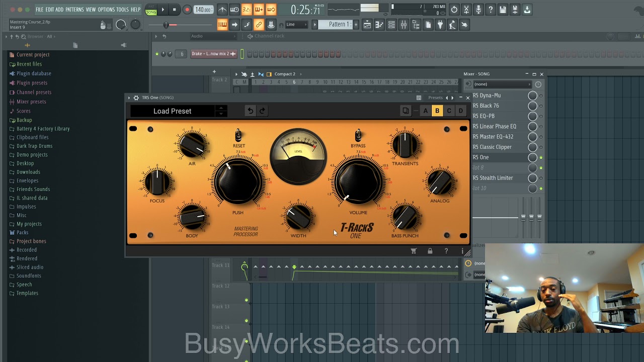Click the tempo 140.000 field
Image resolution: width=644 pixels, height=362 pixels.
(203, 10)
